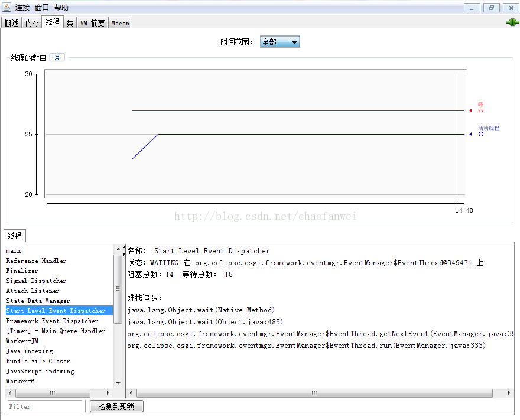Select the Worker-JM thread

(x=59, y=341)
